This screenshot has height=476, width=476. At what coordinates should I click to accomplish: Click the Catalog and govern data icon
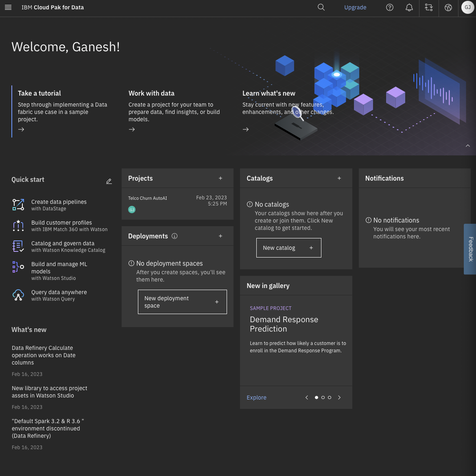click(18, 246)
